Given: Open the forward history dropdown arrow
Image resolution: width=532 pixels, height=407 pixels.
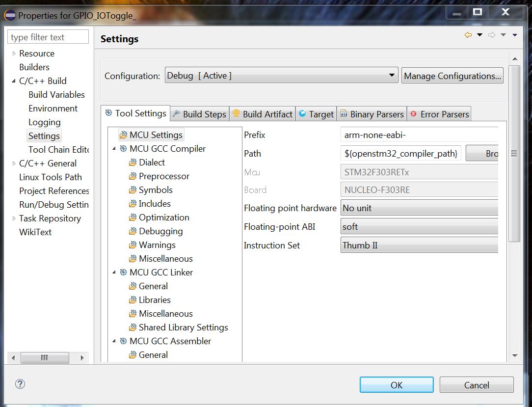Looking at the screenshot, I should point(503,35).
